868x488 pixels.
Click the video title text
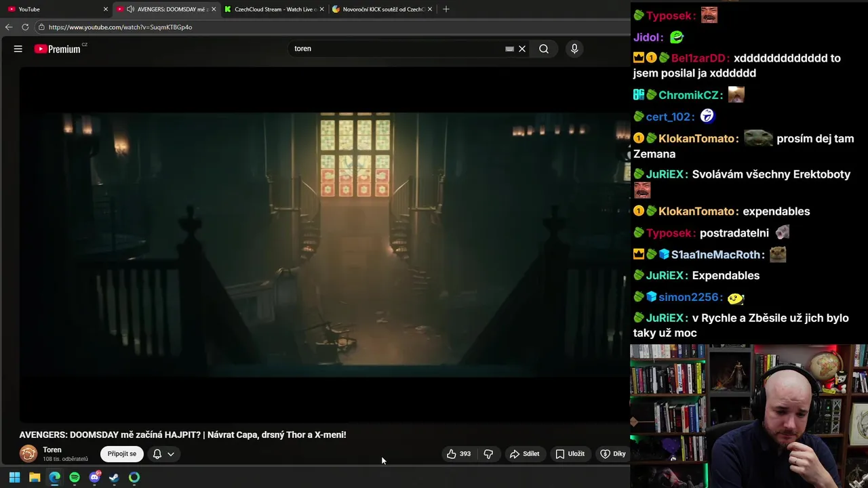coord(182,435)
